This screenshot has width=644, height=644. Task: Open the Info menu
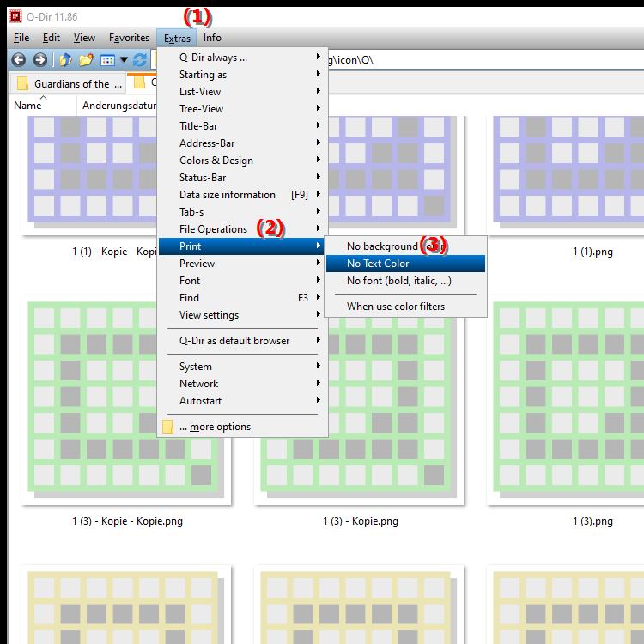[212, 38]
